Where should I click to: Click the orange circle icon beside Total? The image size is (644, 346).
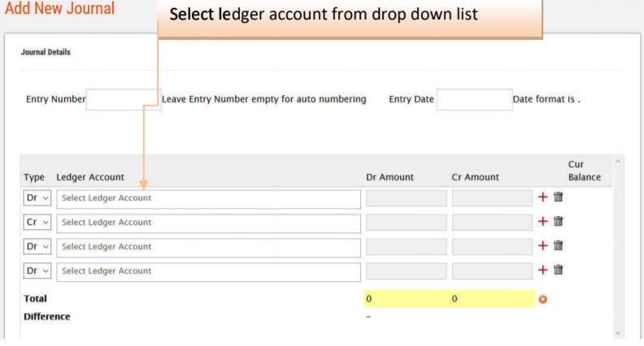(x=543, y=299)
